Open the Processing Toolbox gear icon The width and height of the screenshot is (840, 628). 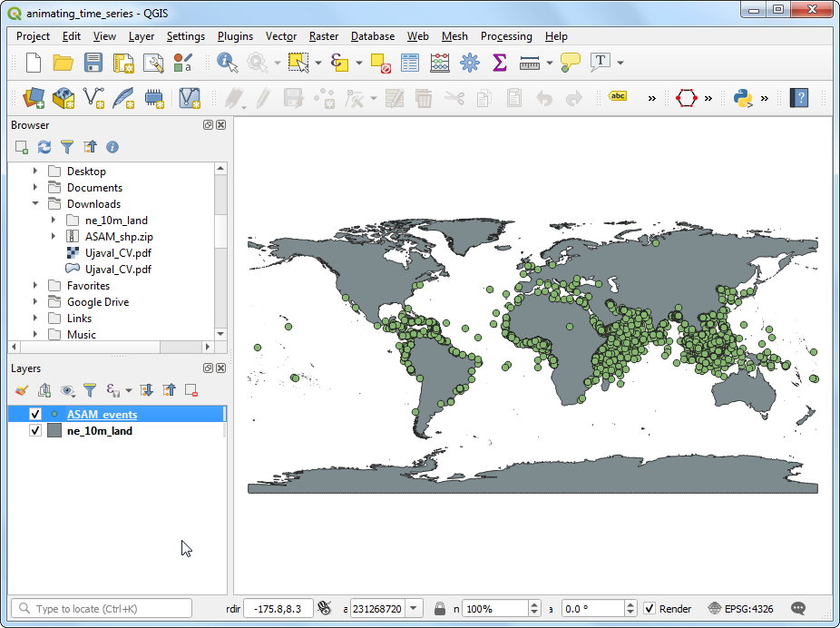[469, 63]
